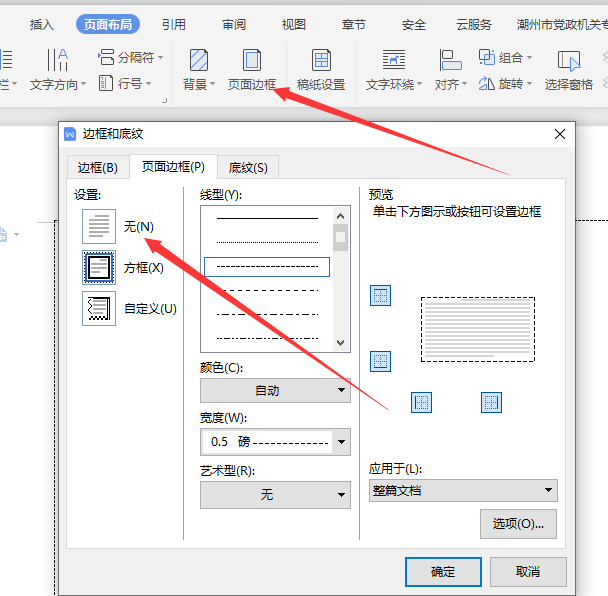The height and width of the screenshot is (596, 608).
Task: Select the dash-dot line style at list bottom
Action: 267,339
